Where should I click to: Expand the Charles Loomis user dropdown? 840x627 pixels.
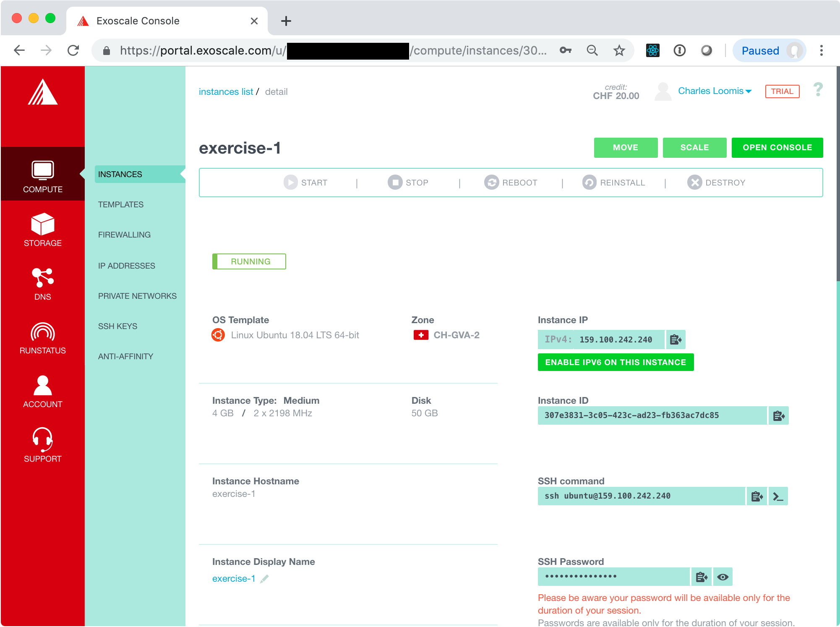point(715,91)
